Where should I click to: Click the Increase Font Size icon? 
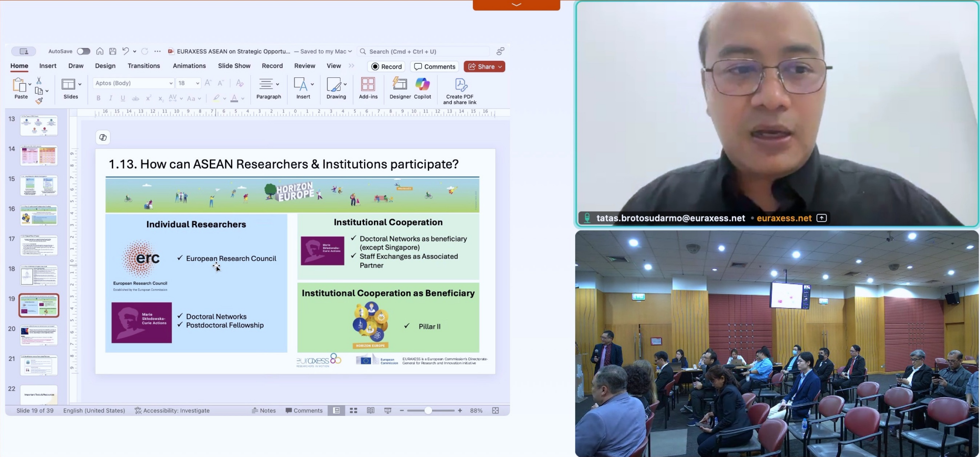(208, 83)
